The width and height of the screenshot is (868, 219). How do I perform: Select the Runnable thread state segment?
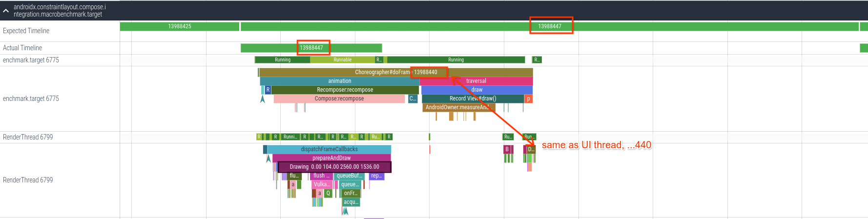[342, 60]
